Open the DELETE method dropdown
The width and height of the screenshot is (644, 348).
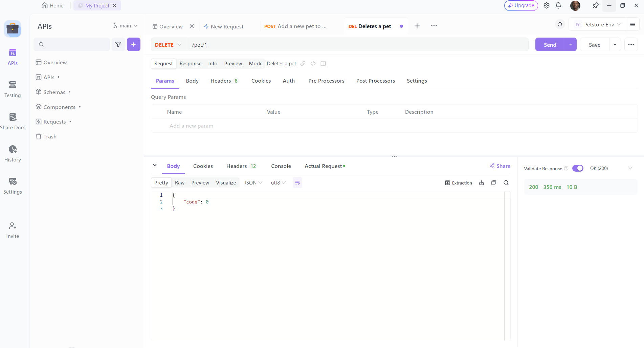[x=169, y=45]
